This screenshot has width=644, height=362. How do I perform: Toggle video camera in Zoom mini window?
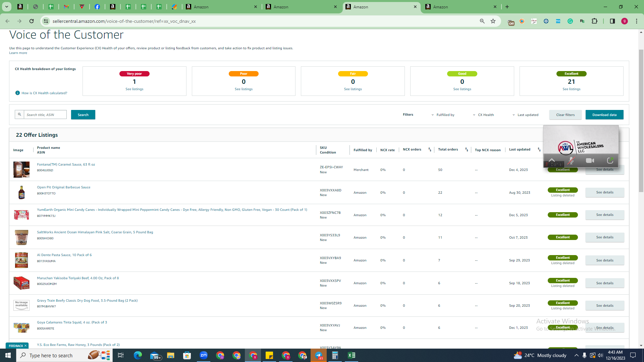coord(590,161)
